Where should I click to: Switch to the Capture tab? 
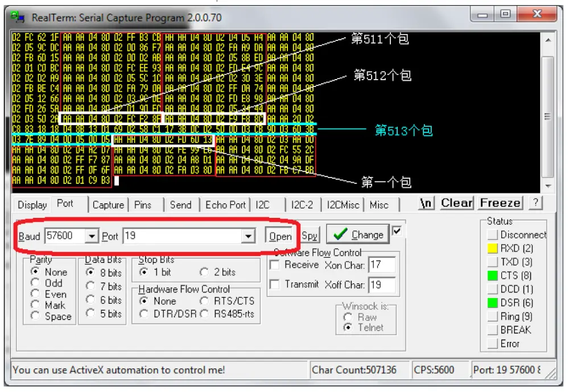click(108, 205)
